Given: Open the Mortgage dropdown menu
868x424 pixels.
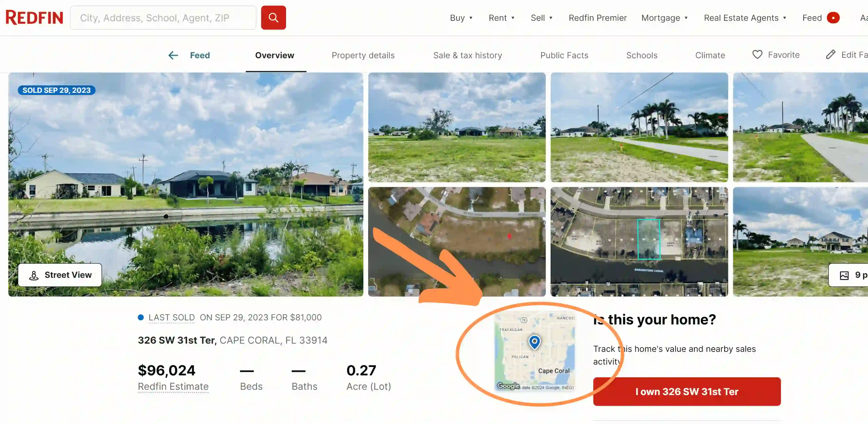Looking at the screenshot, I should (x=664, y=18).
